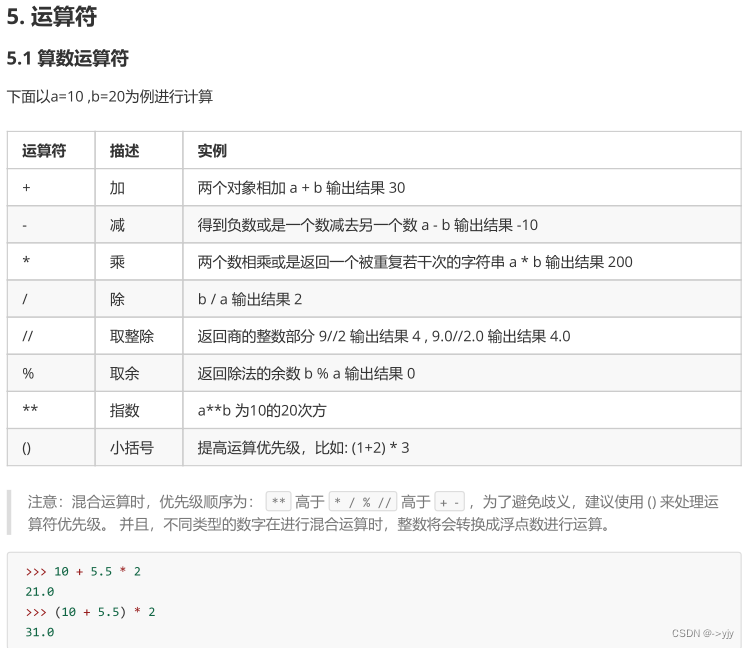This screenshot has height=648, width=749.
Task: Click the example '两个对象相加 a + b 输出结果 30'
Action: point(301,188)
